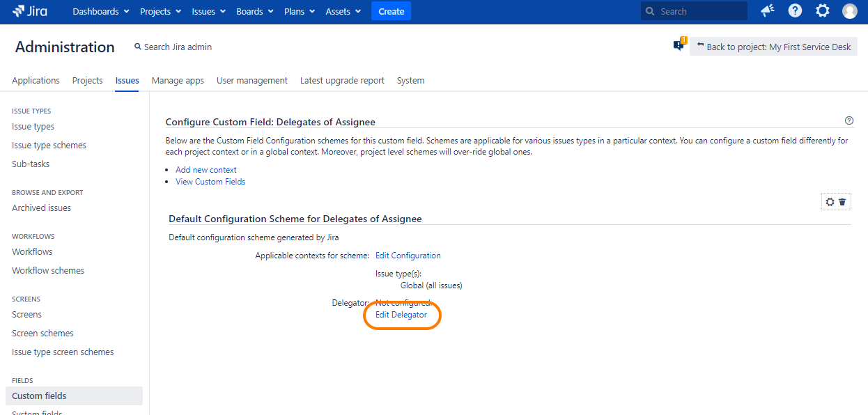This screenshot has height=415, width=868.
Task: Expand the Boards dropdown menu
Action: (254, 11)
